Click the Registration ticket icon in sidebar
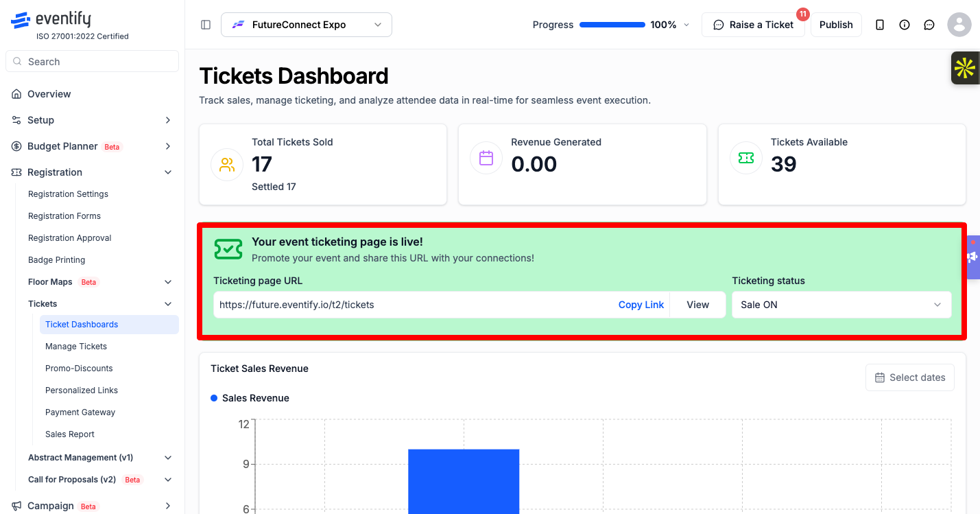The image size is (980, 514). pyautogui.click(x=16, y=172)
